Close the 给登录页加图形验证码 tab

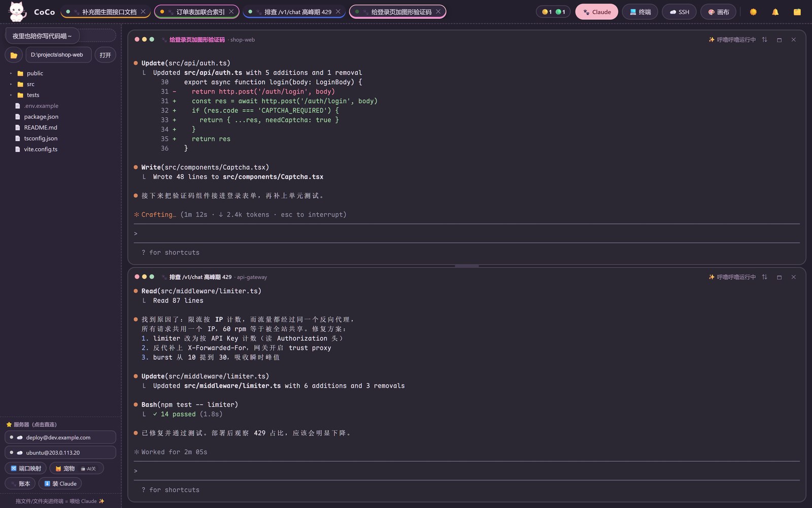438,12
